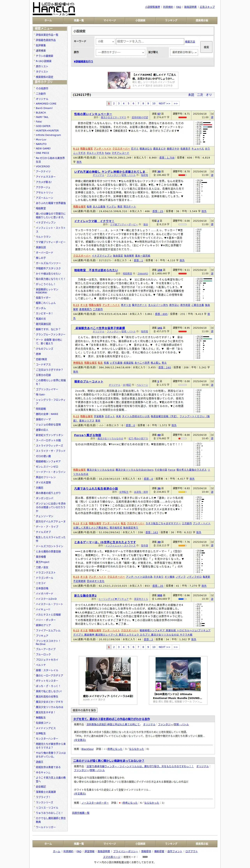The image size is (250, 868).
Task: Open the 癒刻 maid Sophia ad thumbnail
Action: [x=108, y=674]
